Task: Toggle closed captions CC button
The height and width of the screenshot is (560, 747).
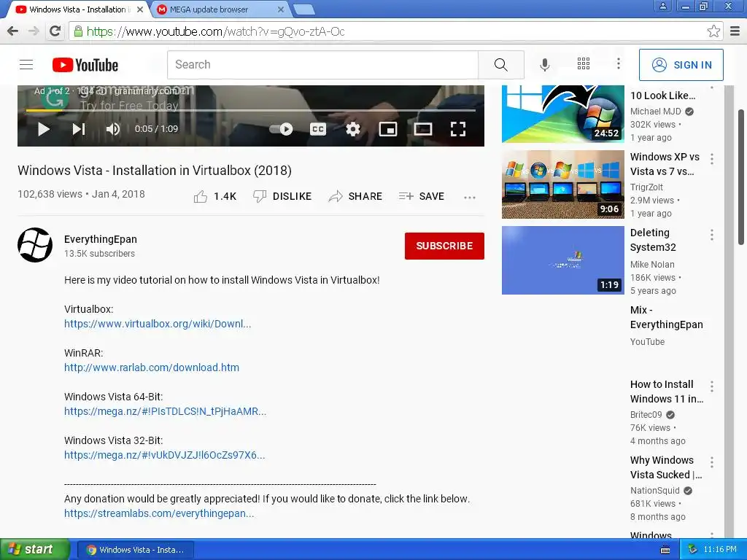Action: coord(318,129)
